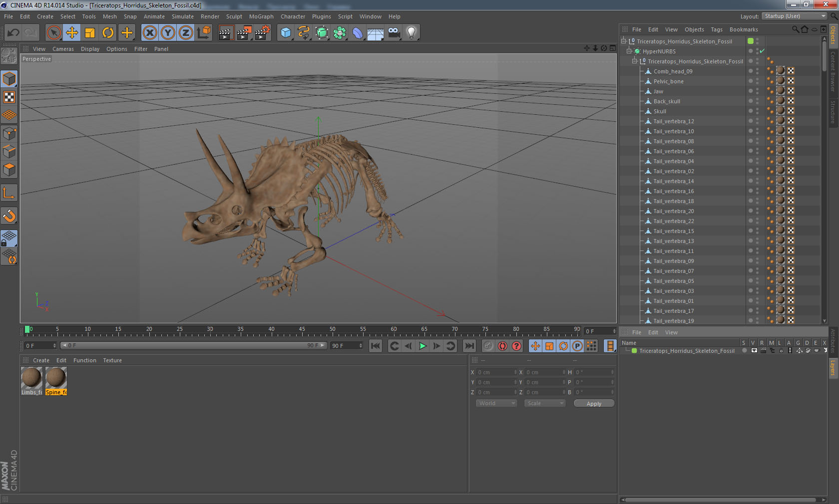Open the Scale mode dropdown
Image resolution: width=839 pixels, height=504 pixels.
(x=545, y=403)
